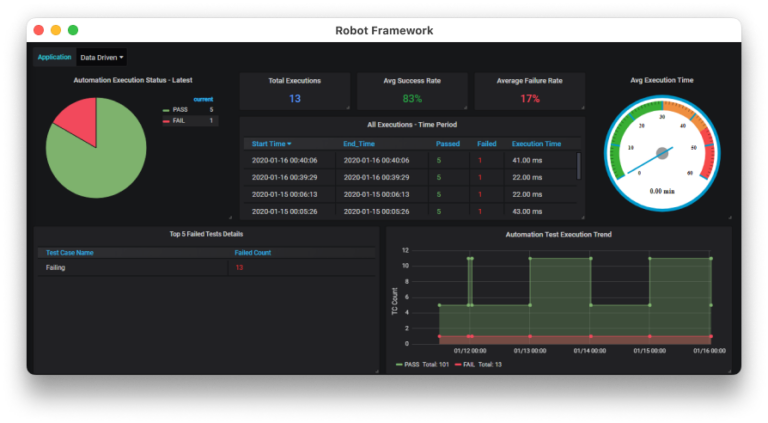
Task: Click the execution time gauge dial
Action: pos(662,153)
